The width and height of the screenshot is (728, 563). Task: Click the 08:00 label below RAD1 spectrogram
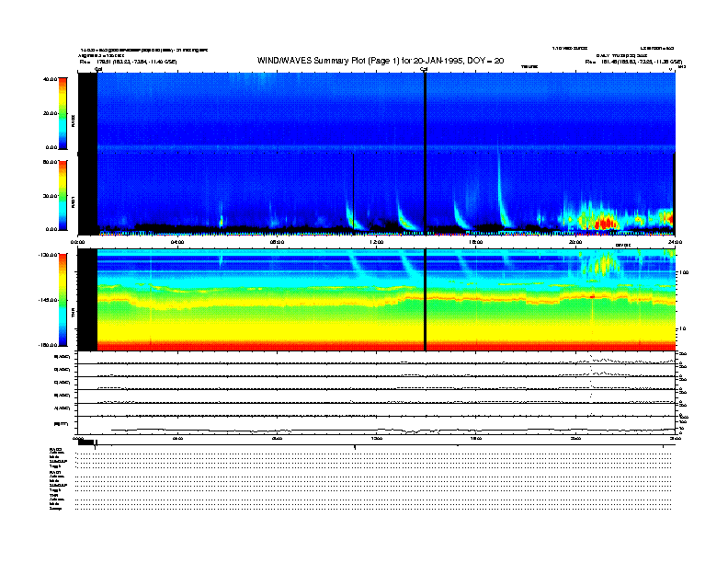pos(277,242)
